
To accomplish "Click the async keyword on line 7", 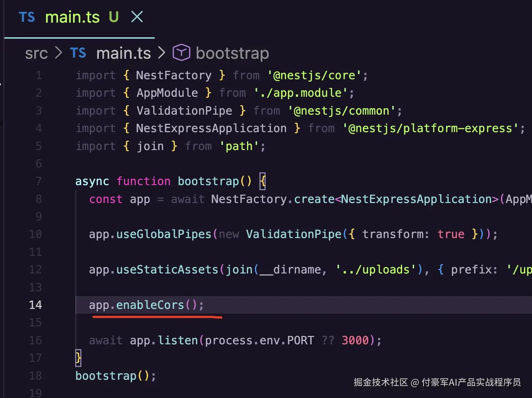I will (92, 181).
